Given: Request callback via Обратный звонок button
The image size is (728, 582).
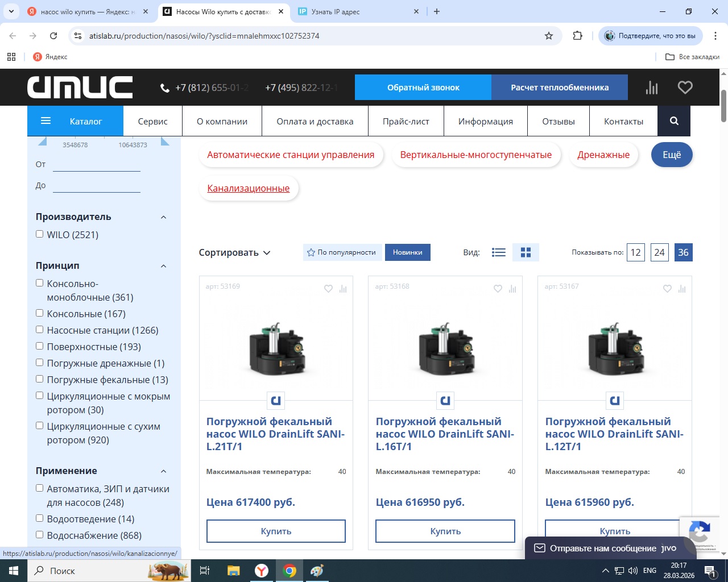Looking at the screenshot, I should [x=423, y=88].
